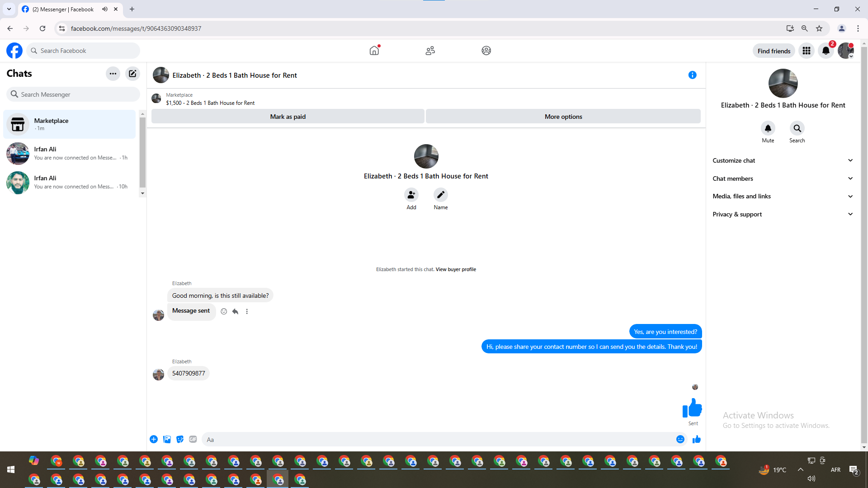Open the emoji picker in message box
This screenshot has height=488, width=868.
[x=680, y=439]
